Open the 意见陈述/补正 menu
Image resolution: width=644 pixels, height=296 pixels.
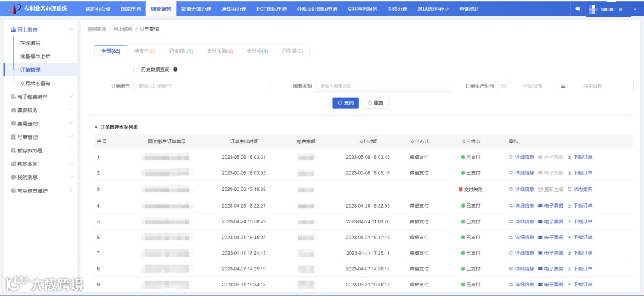coord(433,8)
